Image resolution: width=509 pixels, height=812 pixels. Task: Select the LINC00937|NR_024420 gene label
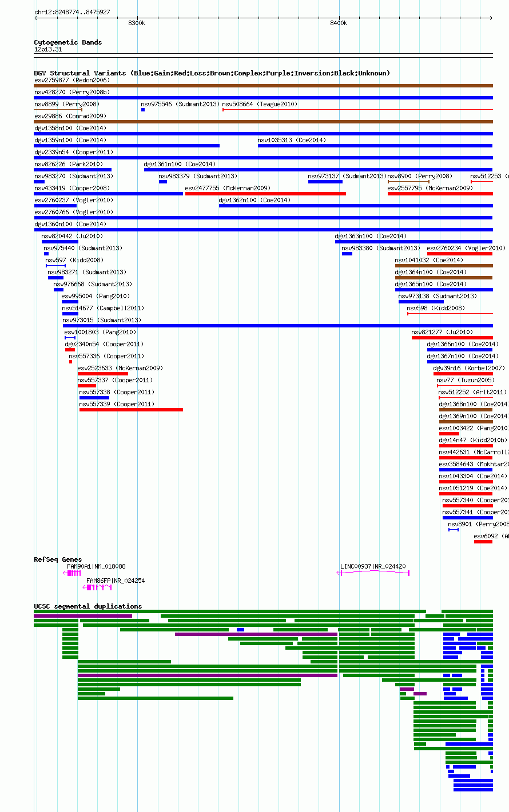(373, 566)
